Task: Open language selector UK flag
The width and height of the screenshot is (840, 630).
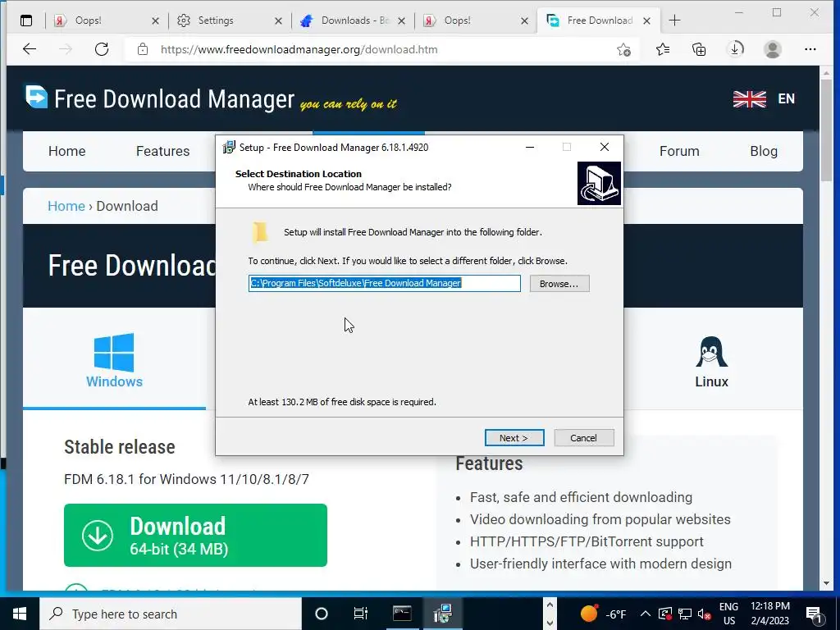Action: tap(750, 99)
